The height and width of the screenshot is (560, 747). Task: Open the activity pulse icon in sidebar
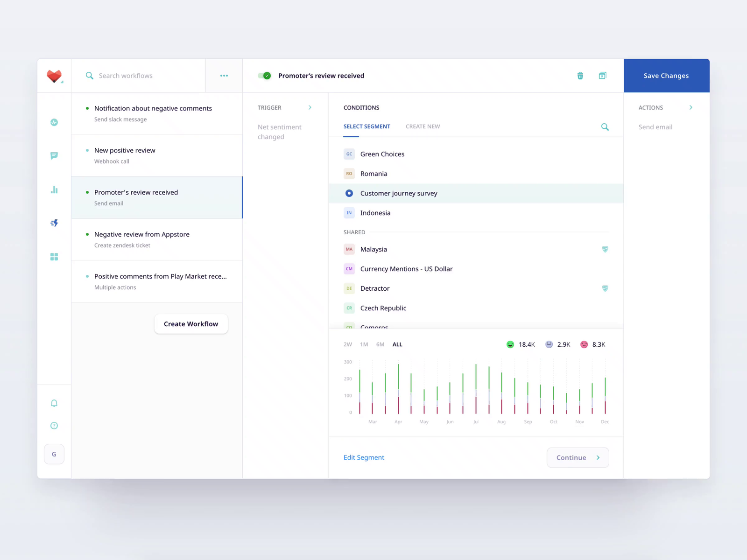pos(54,122)
